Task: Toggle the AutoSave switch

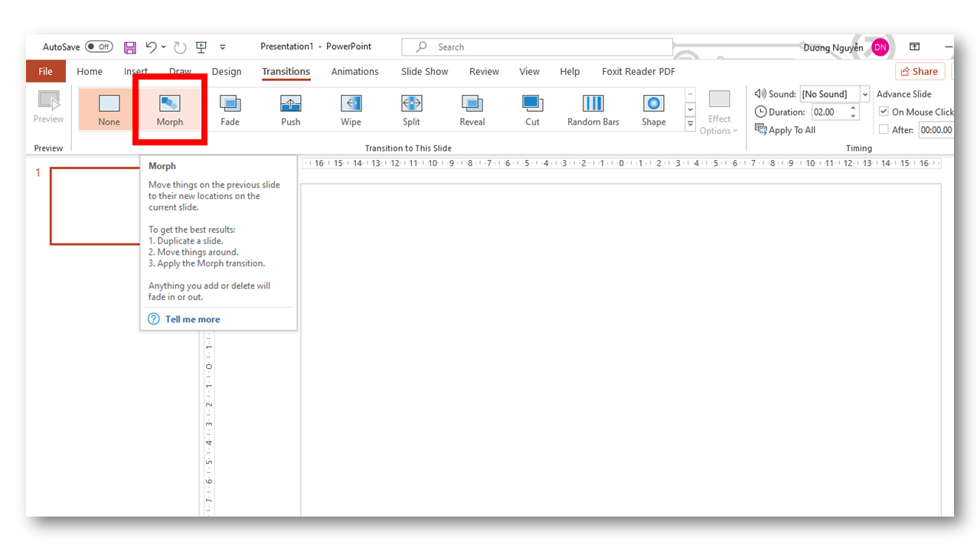Action: pyautogui.click(x=99, y=47)
